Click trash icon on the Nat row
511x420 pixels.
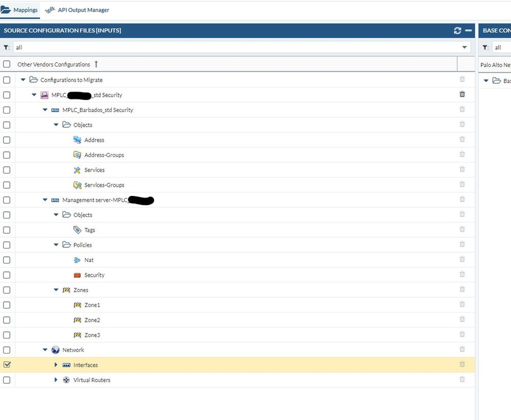462,259
